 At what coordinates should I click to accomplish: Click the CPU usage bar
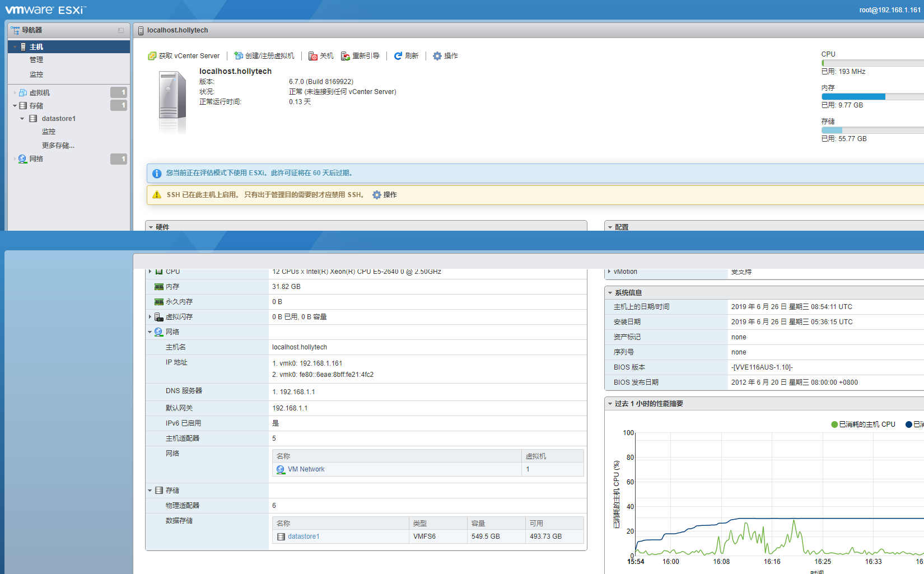click(872, 63)
